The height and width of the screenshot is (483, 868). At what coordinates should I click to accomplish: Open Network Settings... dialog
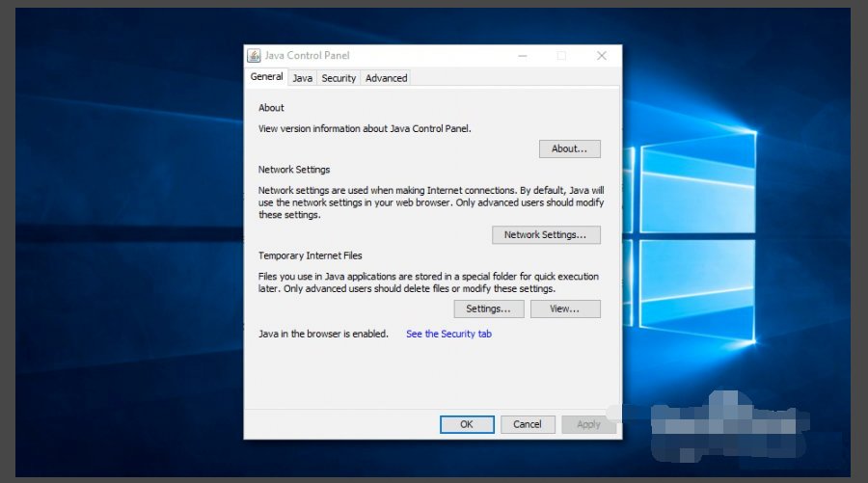point(546,235)
